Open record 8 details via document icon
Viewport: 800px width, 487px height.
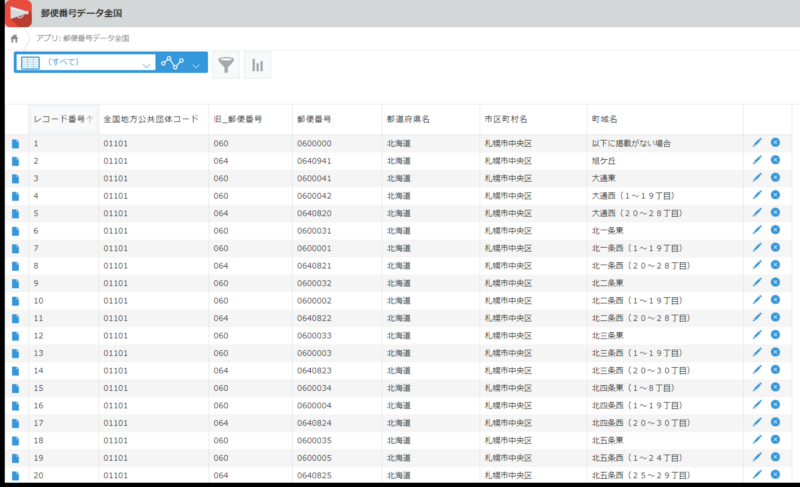point(15,265)
